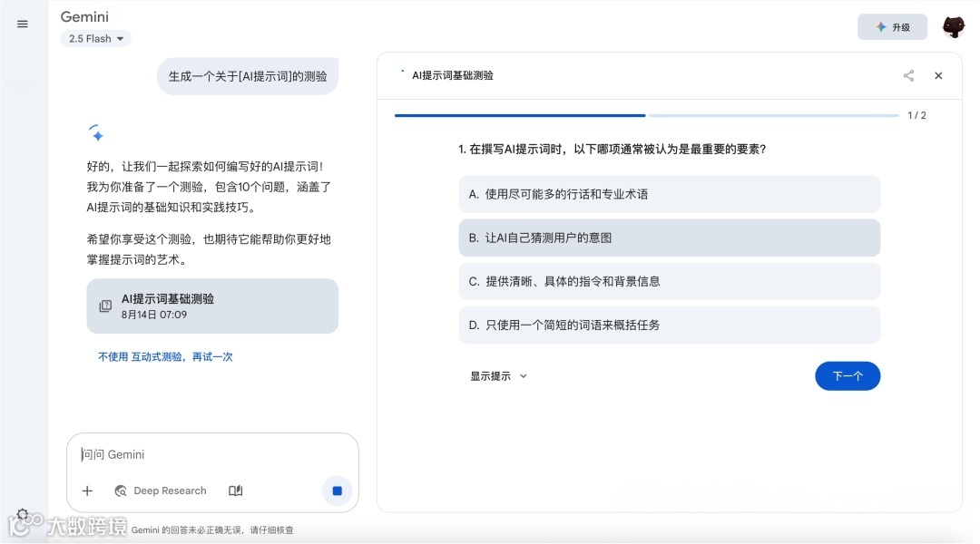Click the Gemini sparkle response icon

coord(95,132)
